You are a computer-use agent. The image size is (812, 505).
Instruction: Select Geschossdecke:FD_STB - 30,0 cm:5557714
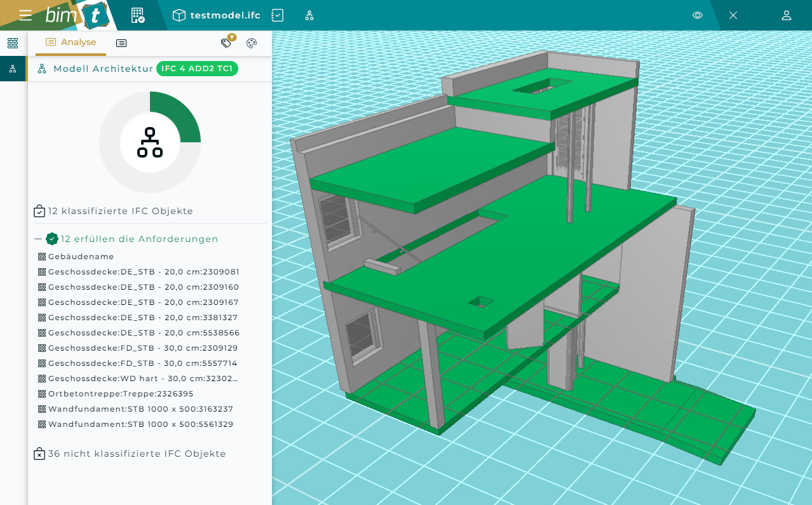click(143, 363)
